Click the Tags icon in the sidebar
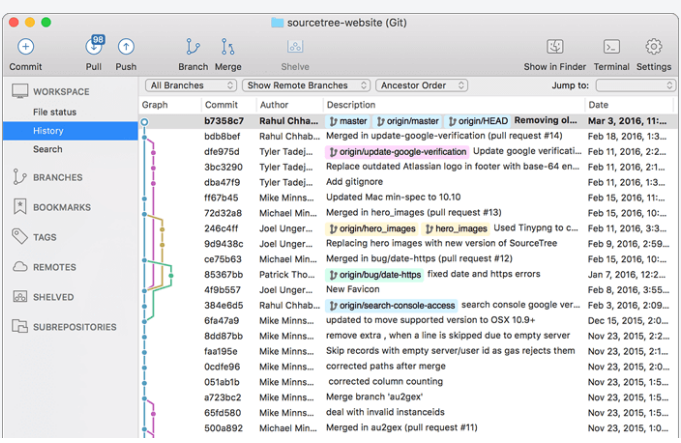The width and height of the screenshot is (681, 443). pos(20,237)
